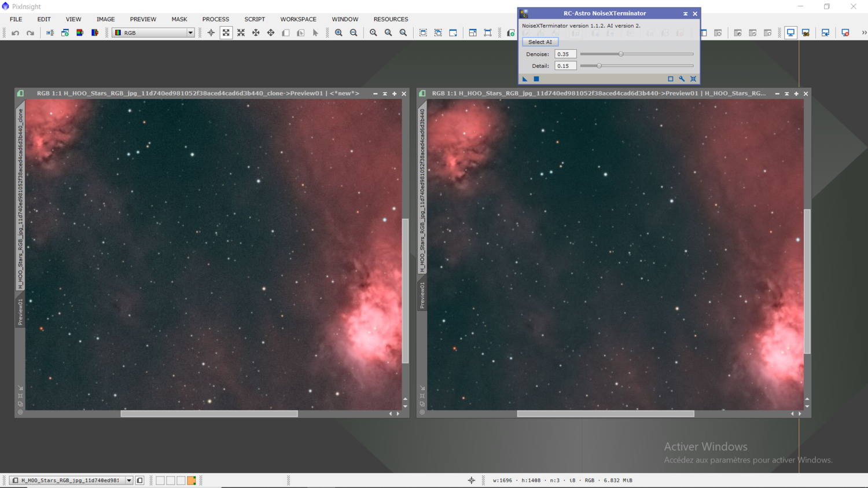Maximize the right image window with plus button
This screenshot has width=868, height=488.
click(x=796, y=94)
